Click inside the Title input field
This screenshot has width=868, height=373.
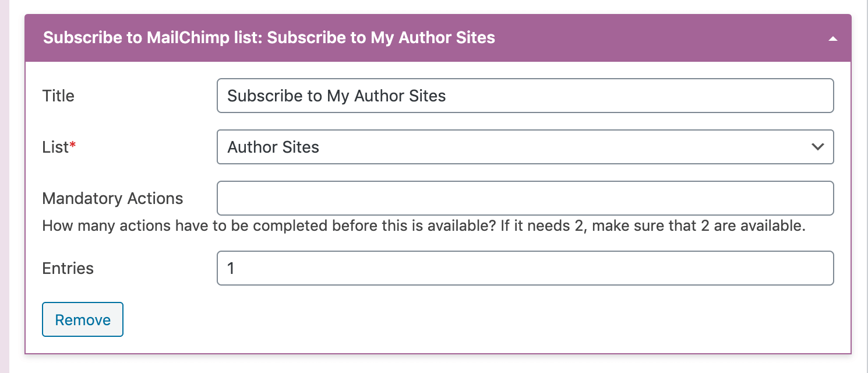click(524, 96)
